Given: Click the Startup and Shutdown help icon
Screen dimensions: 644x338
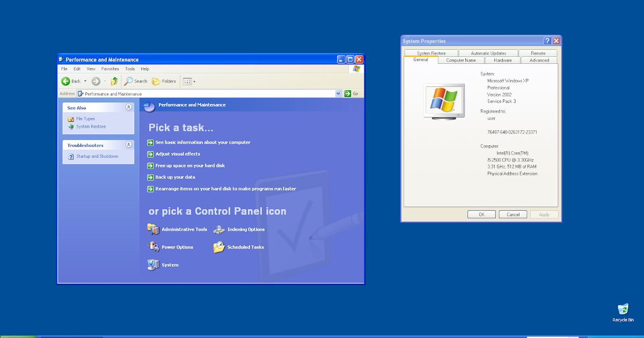Looking at the screenshot, I should [x=71, y=157].
